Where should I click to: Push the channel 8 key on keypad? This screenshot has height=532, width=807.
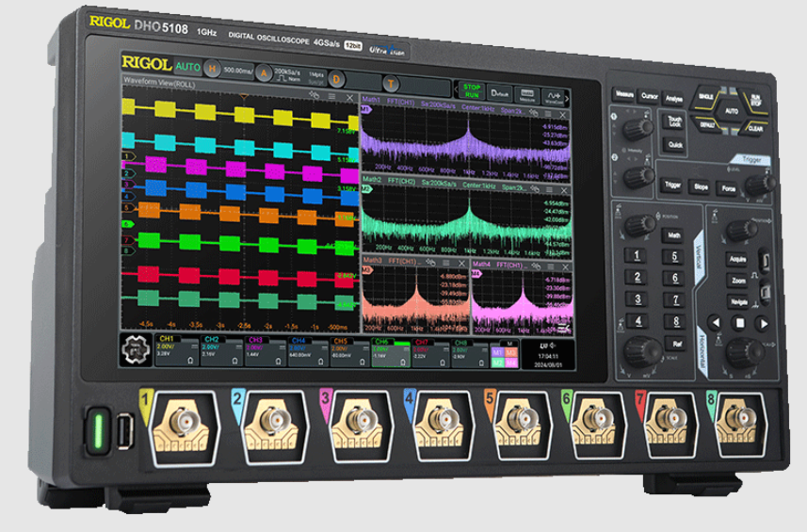pyautogui.click(x=676, y=322)
